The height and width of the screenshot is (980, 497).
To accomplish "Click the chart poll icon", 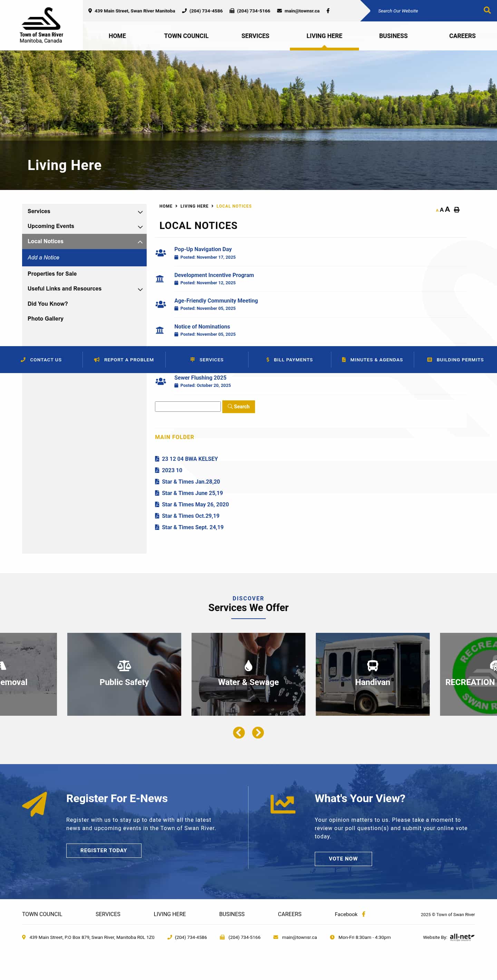I will 283,804.
